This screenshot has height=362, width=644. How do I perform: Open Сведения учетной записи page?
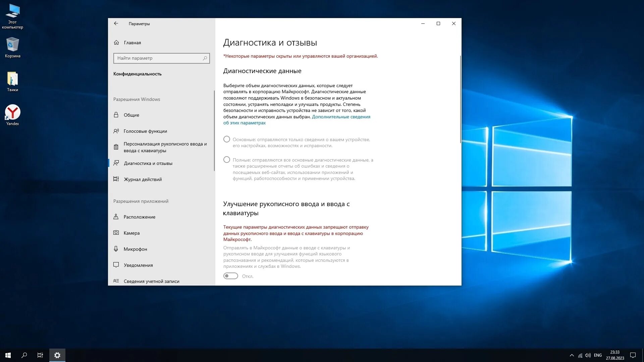(x=161, y=281)
